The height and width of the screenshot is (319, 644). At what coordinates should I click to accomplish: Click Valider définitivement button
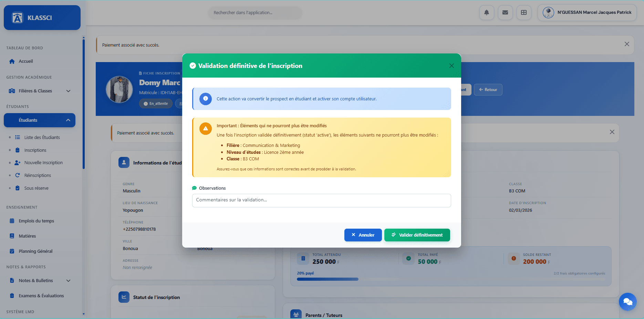[x=417, y=235]
